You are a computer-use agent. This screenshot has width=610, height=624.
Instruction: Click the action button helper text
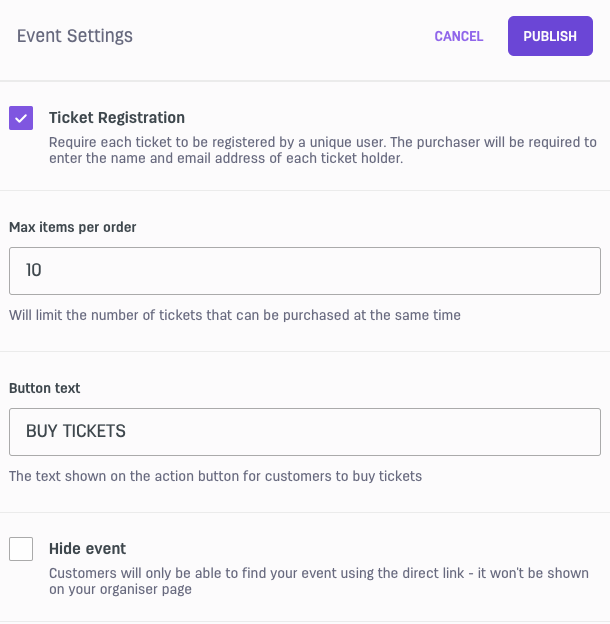[x=215, y=476]
